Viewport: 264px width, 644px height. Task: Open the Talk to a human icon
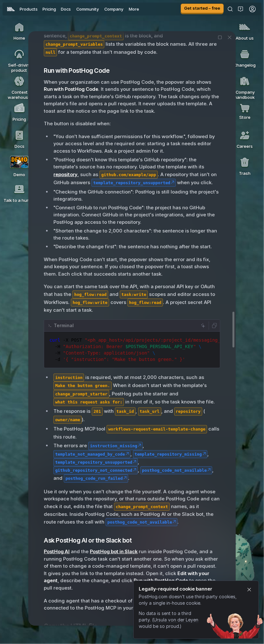point(19,189)
